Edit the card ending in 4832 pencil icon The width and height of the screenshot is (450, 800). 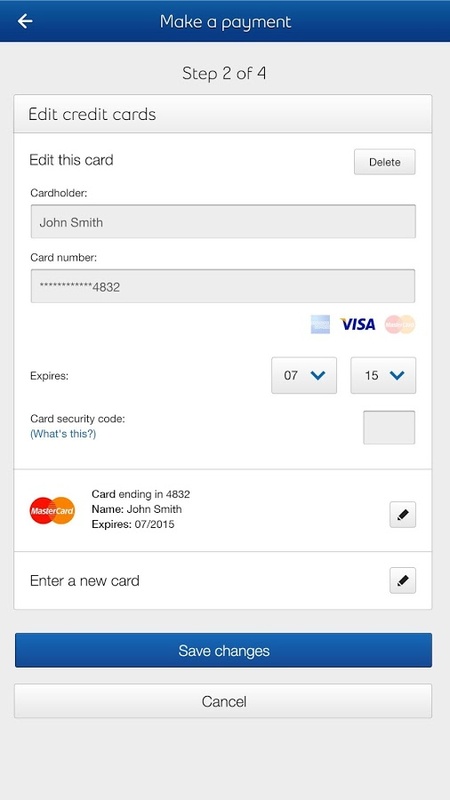coord(403,514)
